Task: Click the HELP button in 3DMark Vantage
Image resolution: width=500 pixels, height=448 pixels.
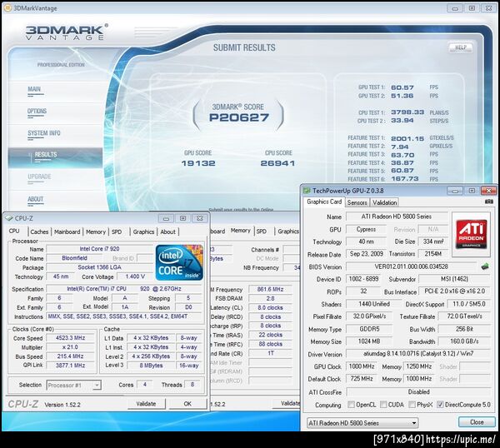Action: coord(461,47)
